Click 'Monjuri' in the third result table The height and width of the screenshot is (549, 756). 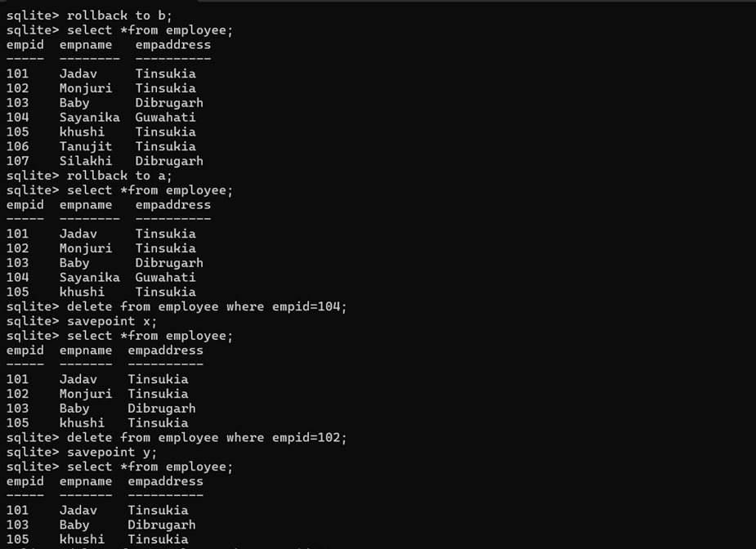[x=86, y=394]
